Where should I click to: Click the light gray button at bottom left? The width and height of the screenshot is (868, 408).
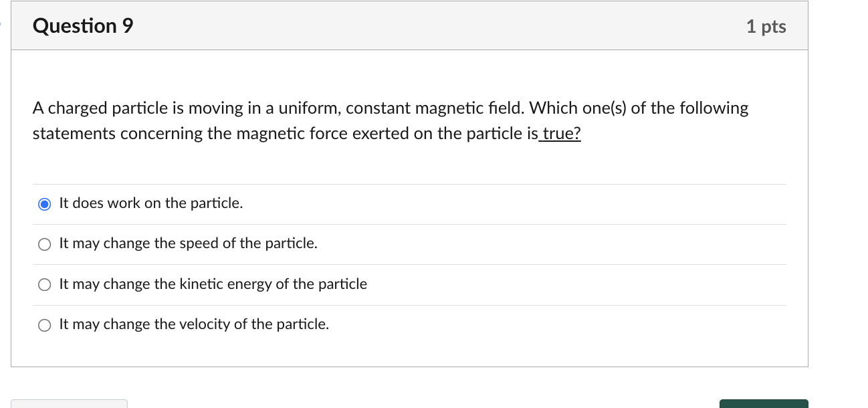coord(69,405)
